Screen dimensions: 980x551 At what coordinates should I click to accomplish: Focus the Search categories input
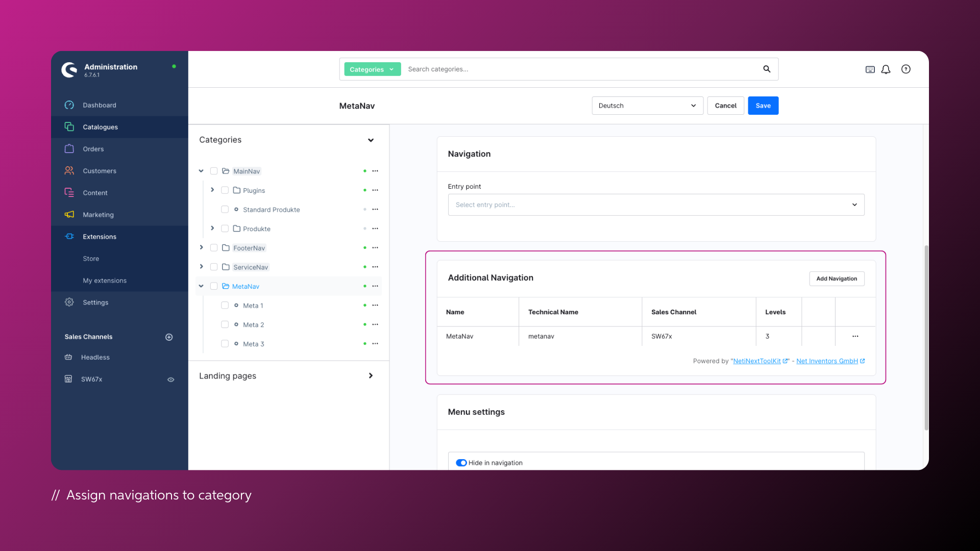(582, 69)
